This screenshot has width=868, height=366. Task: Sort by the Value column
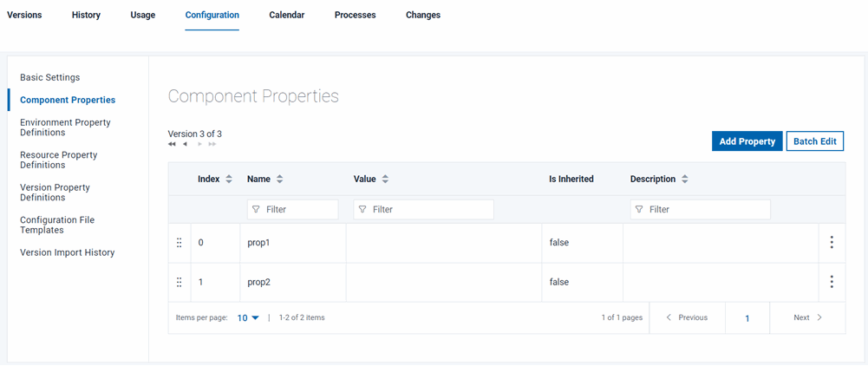pyautogui.click(x=385, y=180)
